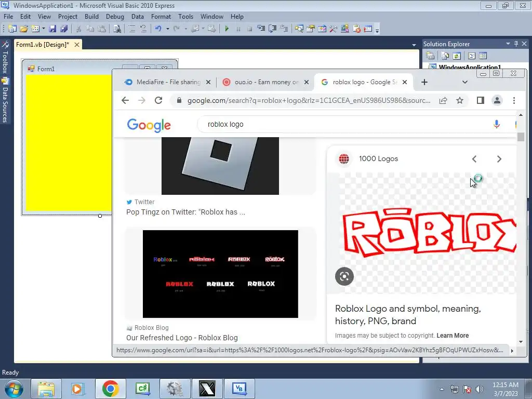Click the Properties icon in Solution Explorer
The width and height of the screenshot is (532, 399).
click(430, 56)
